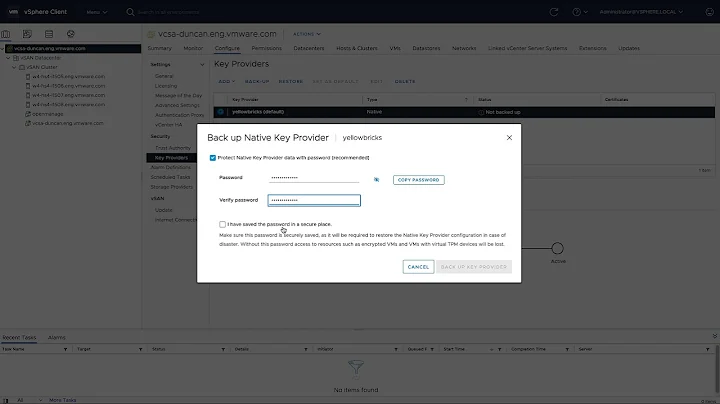Screen dimensions: 720x404
Task: Select vcsa-duncan.eng.vmware.com root tree node
Action: pyautogui.click(x=50, y=48)
